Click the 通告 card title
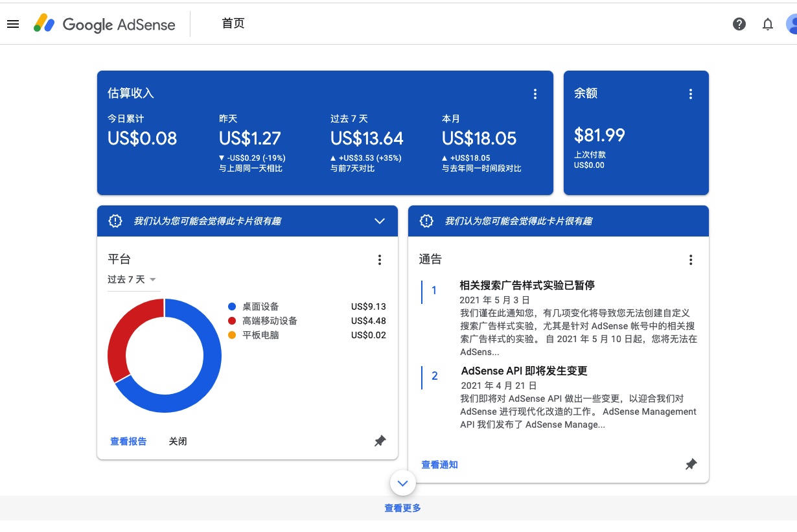797x532 pixels. pyautogui.click(x=430, y=259)
